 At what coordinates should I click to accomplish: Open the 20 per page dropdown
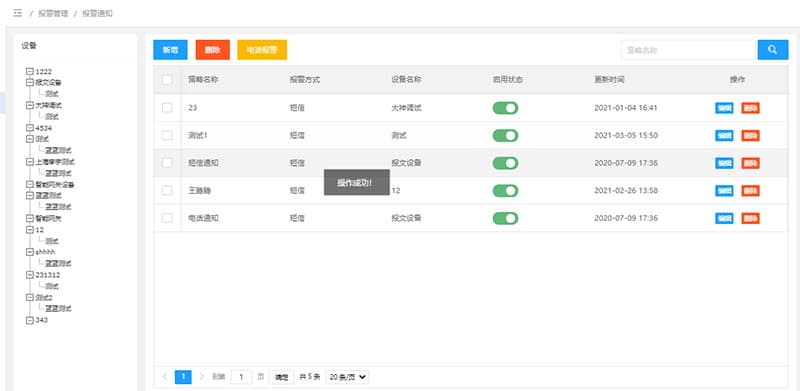pos(347,377)
